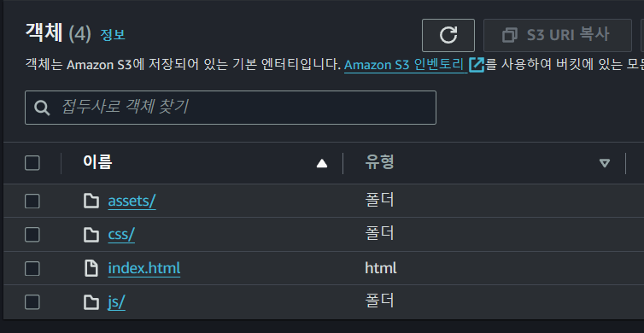Open the assets/ folder link
This screenshot has height=333, width=644.
click(x=132, y=202)
